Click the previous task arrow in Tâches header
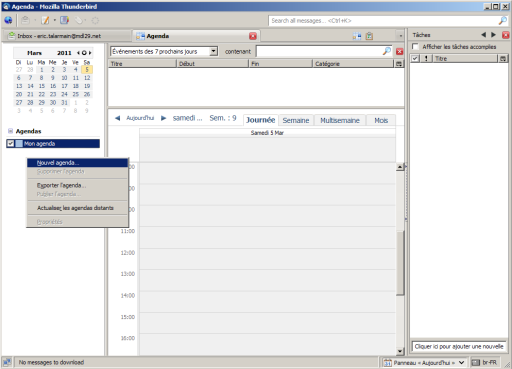 (x=484, y=35)
